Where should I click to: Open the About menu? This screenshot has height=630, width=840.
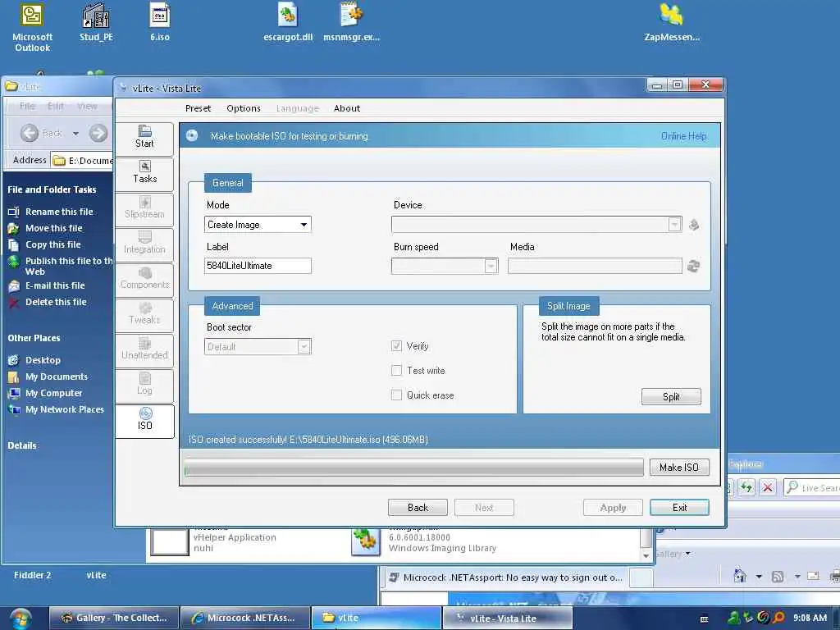pyautogui.click(x=347, y=108)
